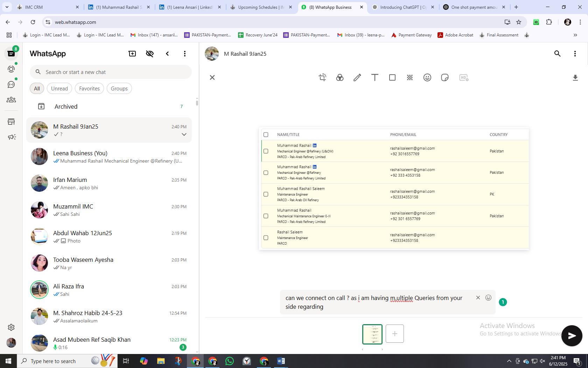This screenshot has width=588, height=368.
Task: Open the emoji picker in editor toolbar
Action: click(427, 77)
